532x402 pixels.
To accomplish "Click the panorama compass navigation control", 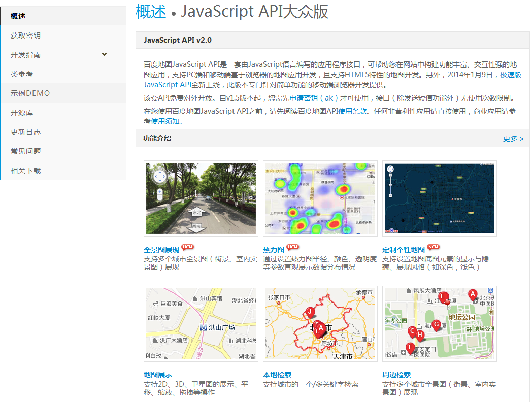I will tap(159, 177).
